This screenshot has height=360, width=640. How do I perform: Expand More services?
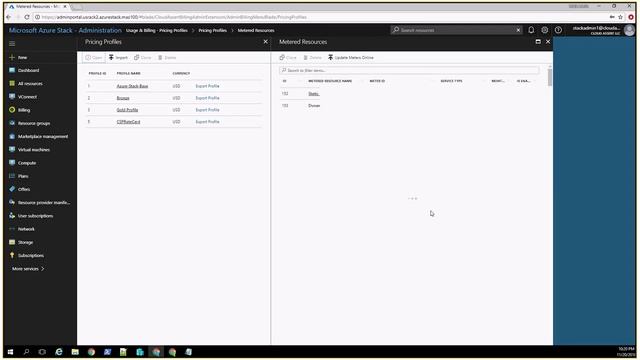pos(28,269)
